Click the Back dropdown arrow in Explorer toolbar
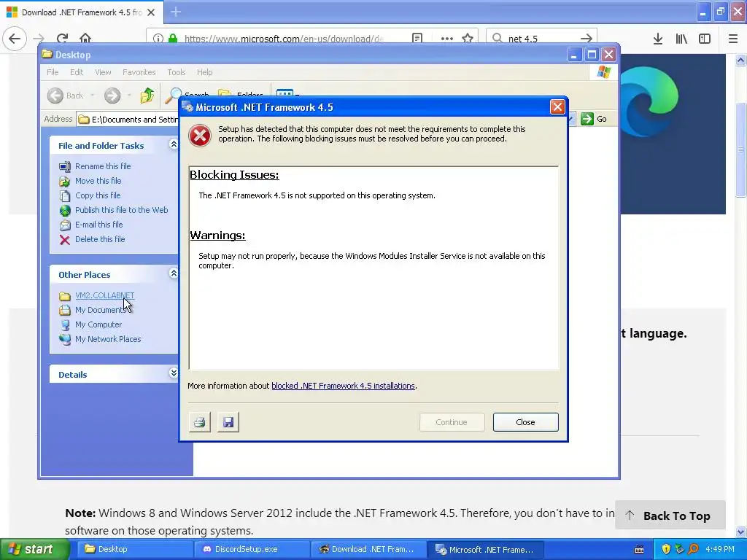 (x=93, y=96)
